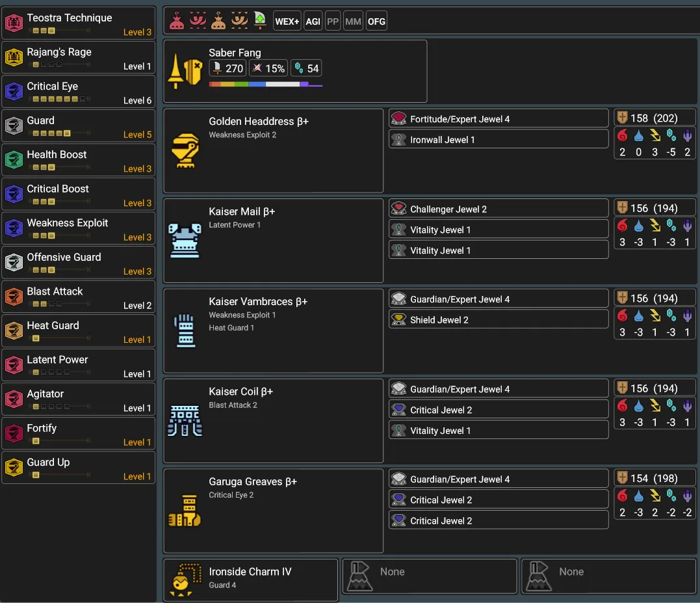Click the Saber Fang affinity 15% value

click(x=268, y=68)
